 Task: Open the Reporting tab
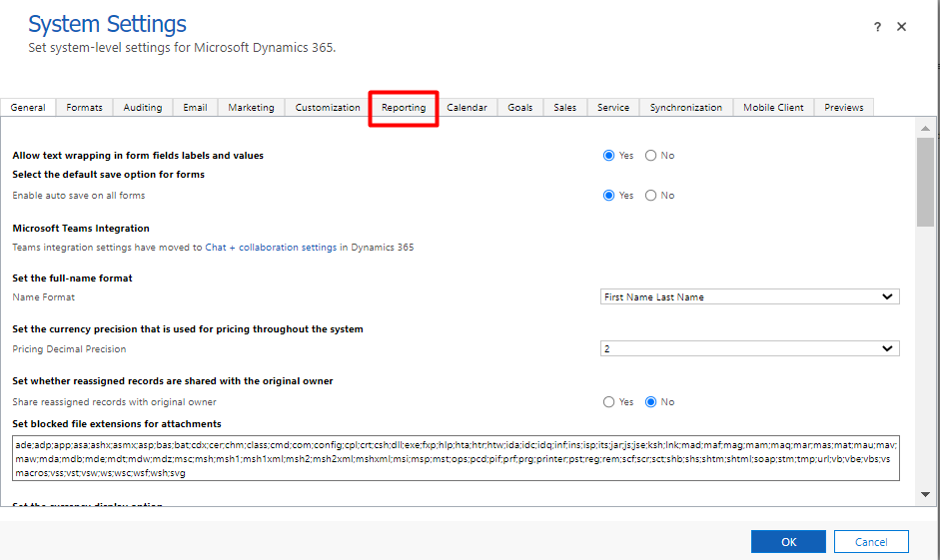coord(404,107)
